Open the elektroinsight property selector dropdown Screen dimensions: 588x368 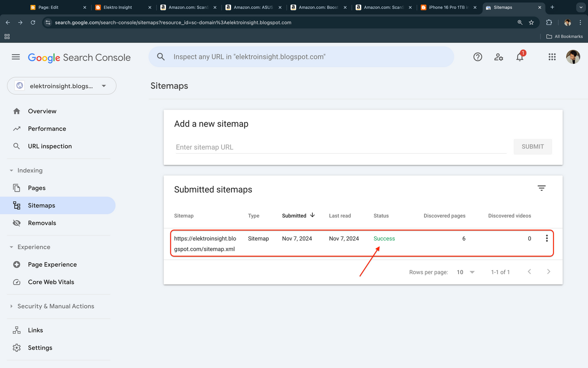click(62, 86)
